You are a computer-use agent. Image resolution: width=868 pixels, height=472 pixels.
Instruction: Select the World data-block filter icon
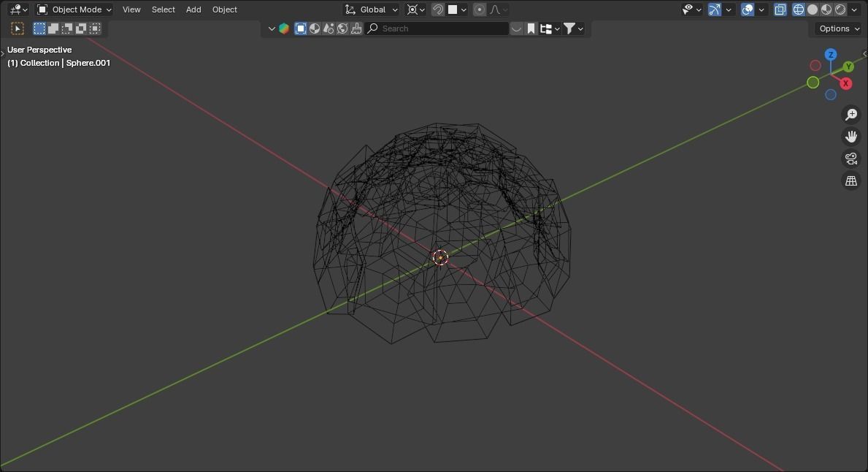pyautogui.click(x=342, y=28)
